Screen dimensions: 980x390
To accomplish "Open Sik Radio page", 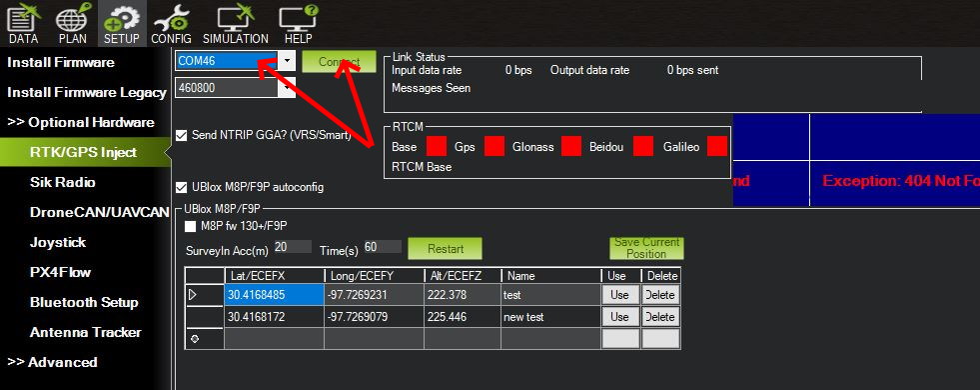I will (x=63, y=182).
